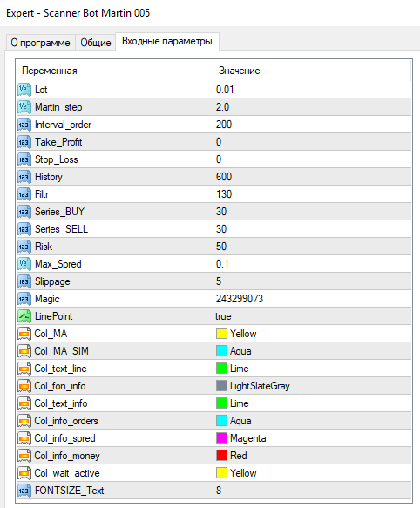Image resolution: width=420 pixels, height=508 pixels.
Task: Switch to the О программе tab
Action: [x=40, y=43]
